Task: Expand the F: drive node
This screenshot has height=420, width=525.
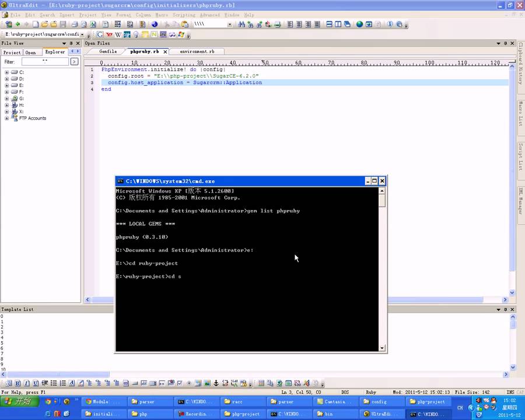Action: click(x=6, y=92)
